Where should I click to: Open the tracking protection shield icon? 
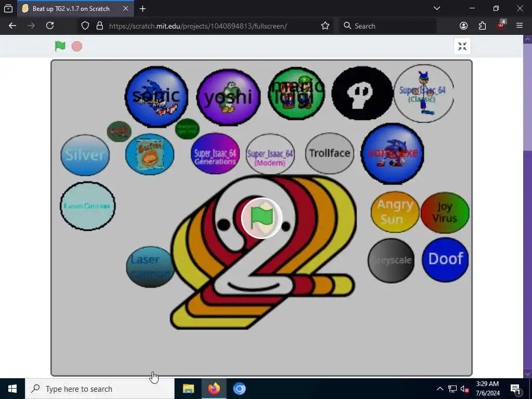click(85, 26)
